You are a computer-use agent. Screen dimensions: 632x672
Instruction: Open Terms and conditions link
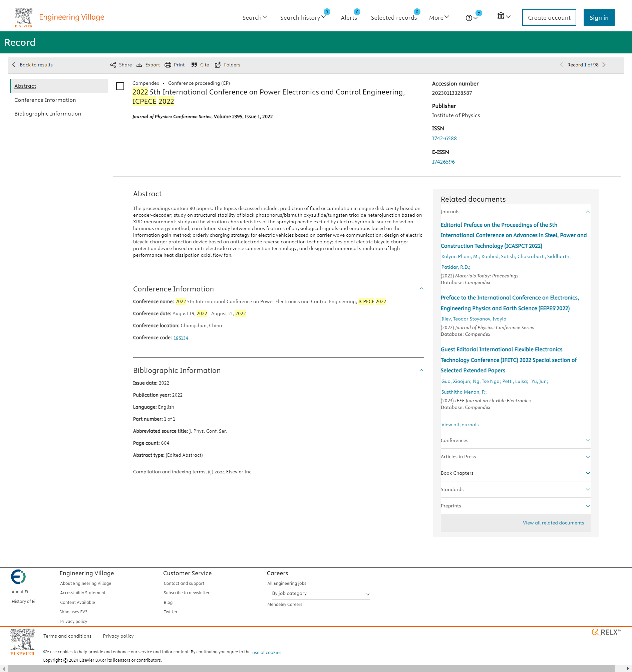[x=67, y=636]
